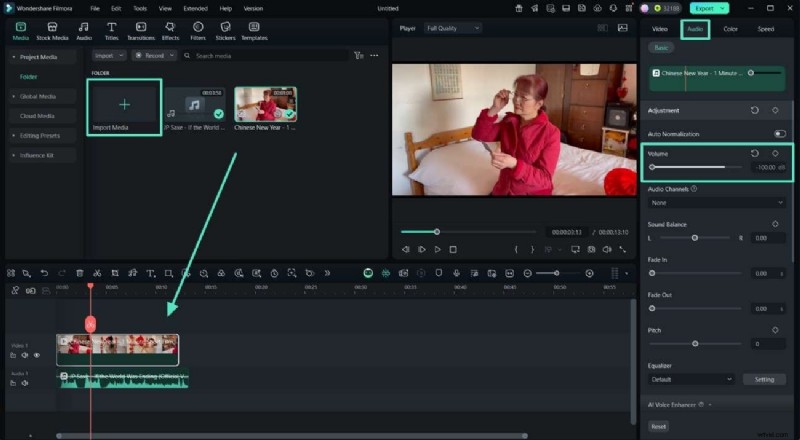Split the clip with scissors icon
800x440 pixels.
[x=97, y=274]
